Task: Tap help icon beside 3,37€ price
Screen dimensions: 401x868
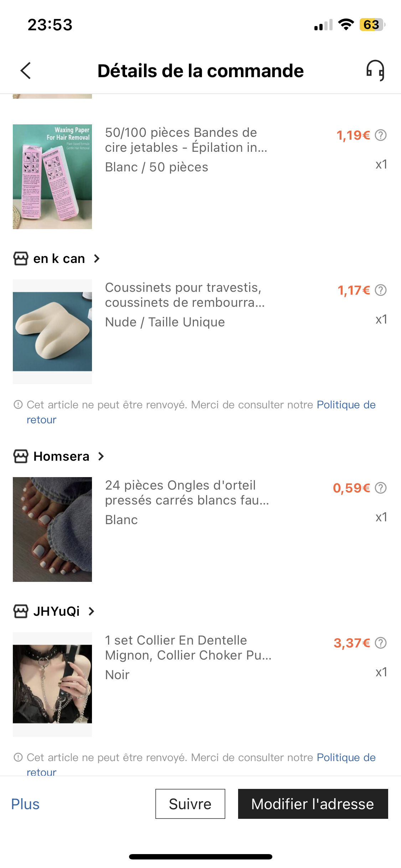Action: pyautogui.click(x=381, y=643)
